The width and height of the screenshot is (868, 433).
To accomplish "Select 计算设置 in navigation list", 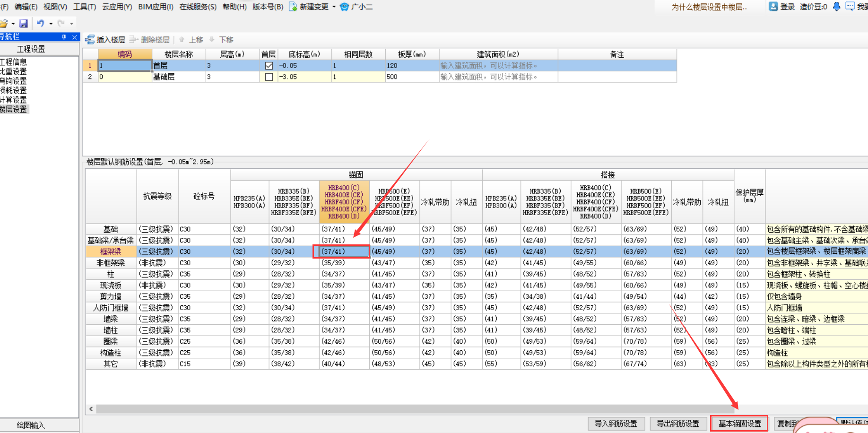I will coord(13,100).
